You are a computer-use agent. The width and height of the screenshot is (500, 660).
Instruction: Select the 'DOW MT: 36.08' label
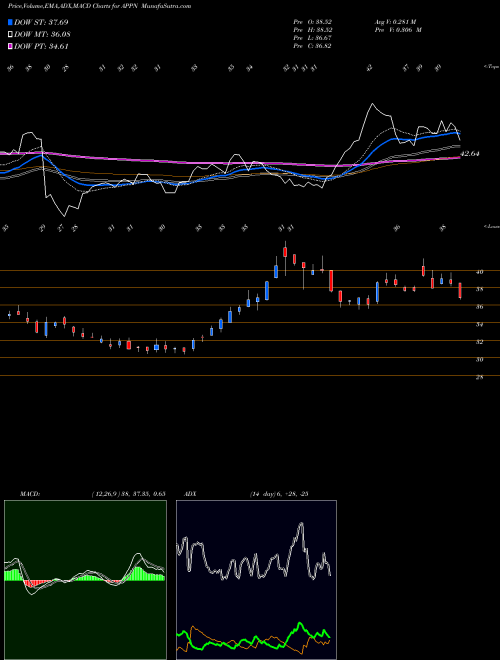click(43, 35)
